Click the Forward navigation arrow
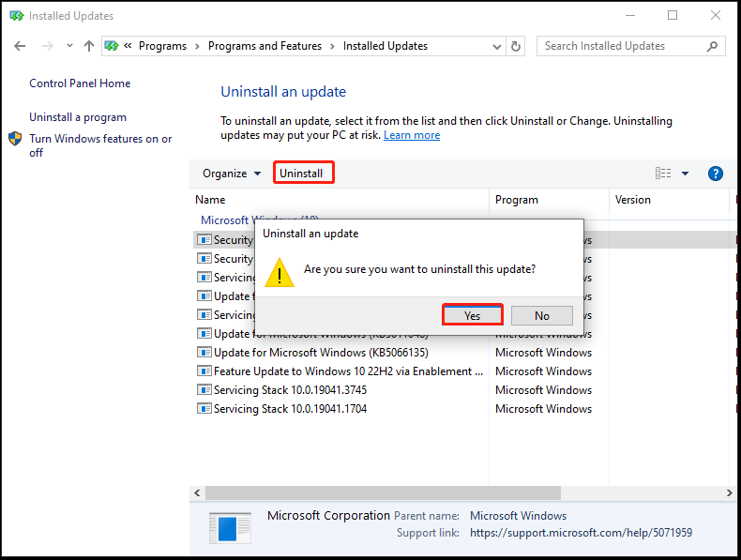Screen dimensions: 741x560 coord(47,46)
